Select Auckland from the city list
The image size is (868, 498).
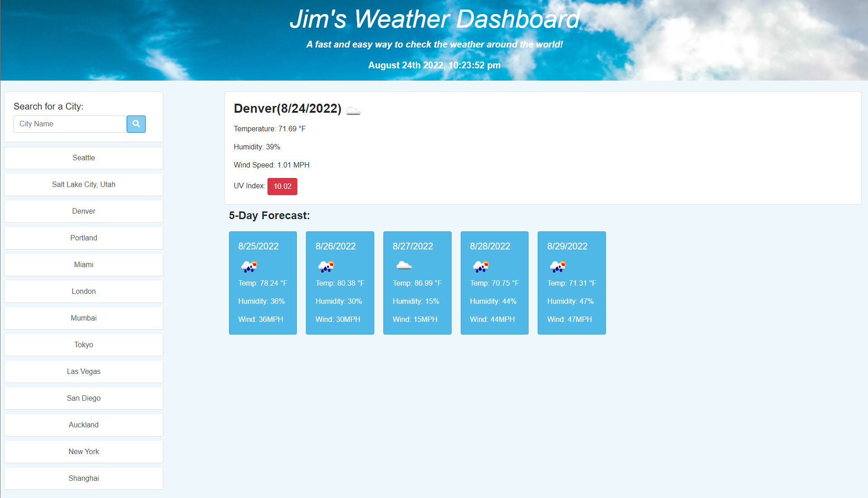83,425
